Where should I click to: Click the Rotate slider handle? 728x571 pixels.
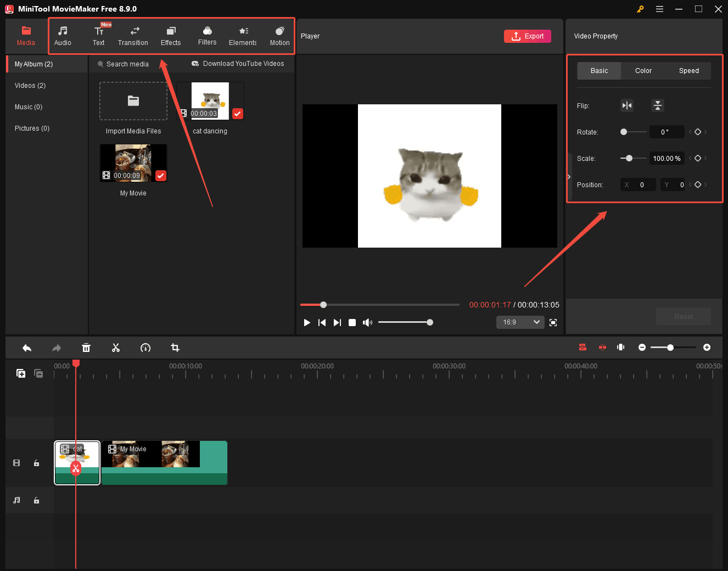tap(624, 132)
